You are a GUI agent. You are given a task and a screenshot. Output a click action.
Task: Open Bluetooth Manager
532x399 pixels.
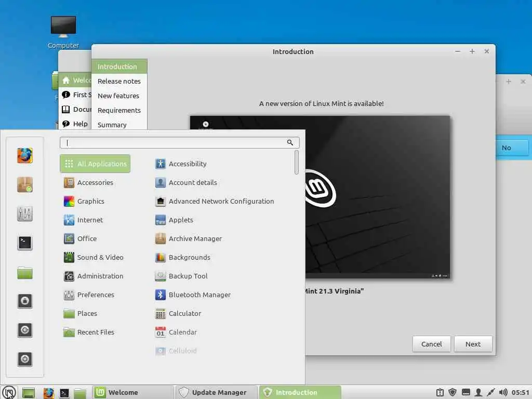[193, 295]
